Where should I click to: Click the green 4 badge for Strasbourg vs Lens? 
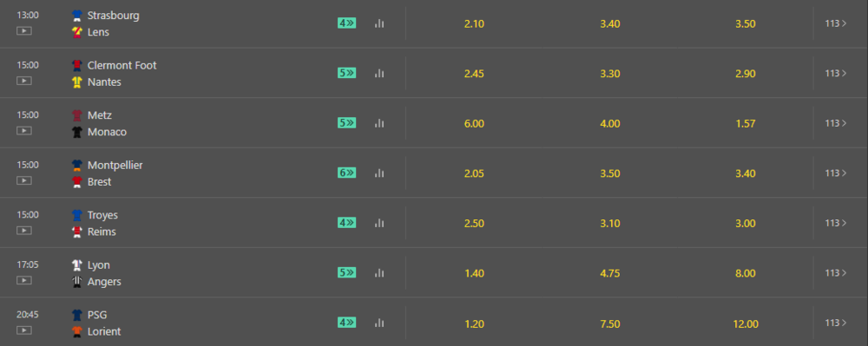pyautogui.click(x=346, y=23)
